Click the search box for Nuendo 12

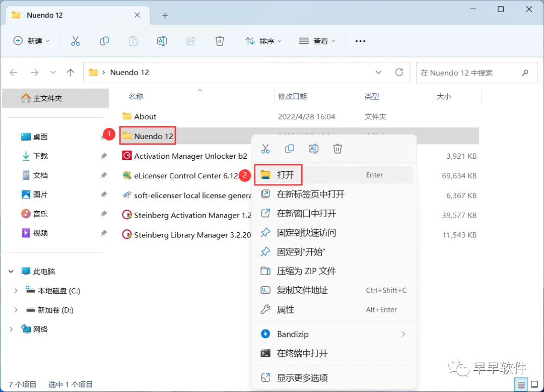point(477,73)
